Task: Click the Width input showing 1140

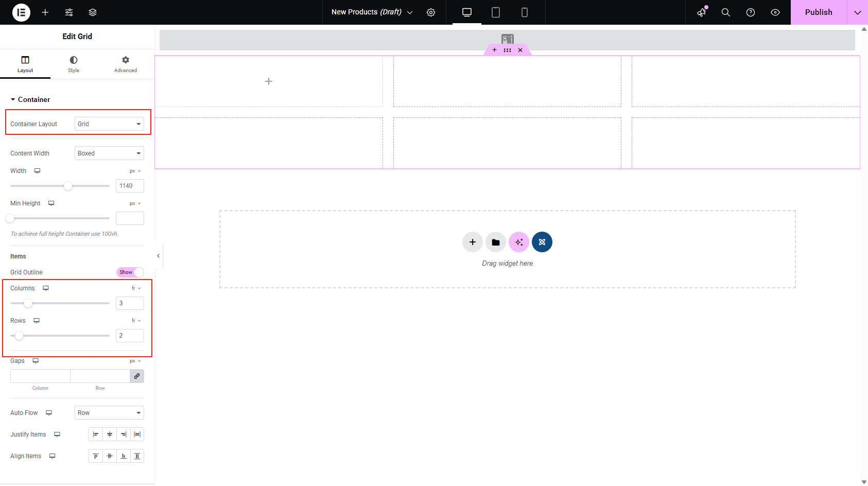Action: point(129,185)
